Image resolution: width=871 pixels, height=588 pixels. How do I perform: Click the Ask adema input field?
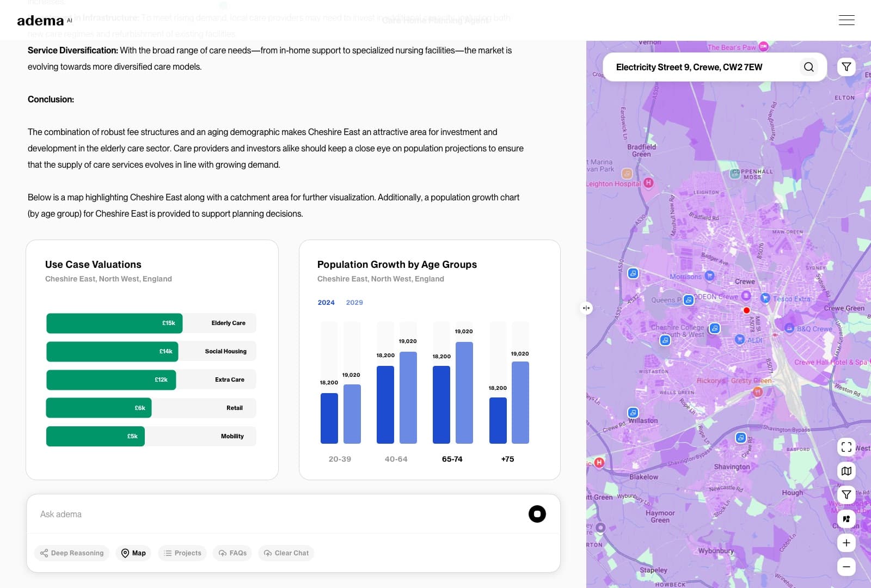(x=278, y=514)
